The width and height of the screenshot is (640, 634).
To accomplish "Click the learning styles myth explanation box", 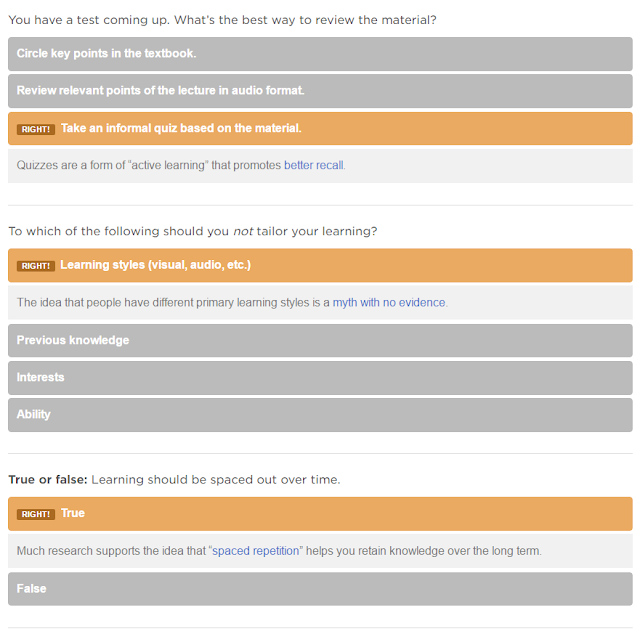I will point(320,303).
